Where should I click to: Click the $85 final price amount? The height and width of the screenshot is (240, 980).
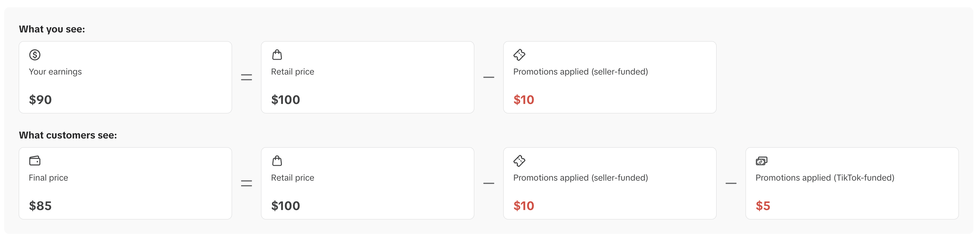[40, 206]
